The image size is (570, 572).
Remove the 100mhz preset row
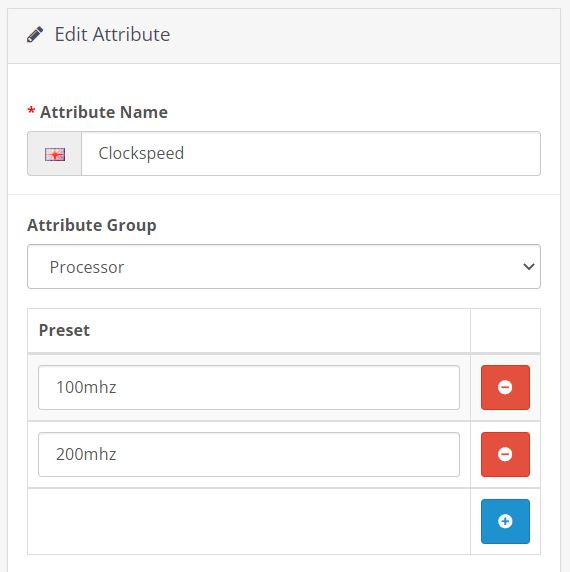coord(505,387)
